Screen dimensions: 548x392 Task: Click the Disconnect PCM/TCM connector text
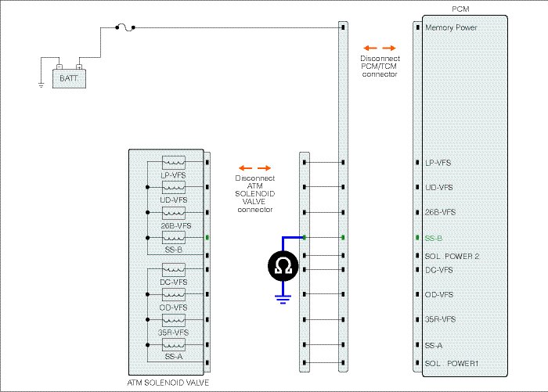tap(380, 67)
